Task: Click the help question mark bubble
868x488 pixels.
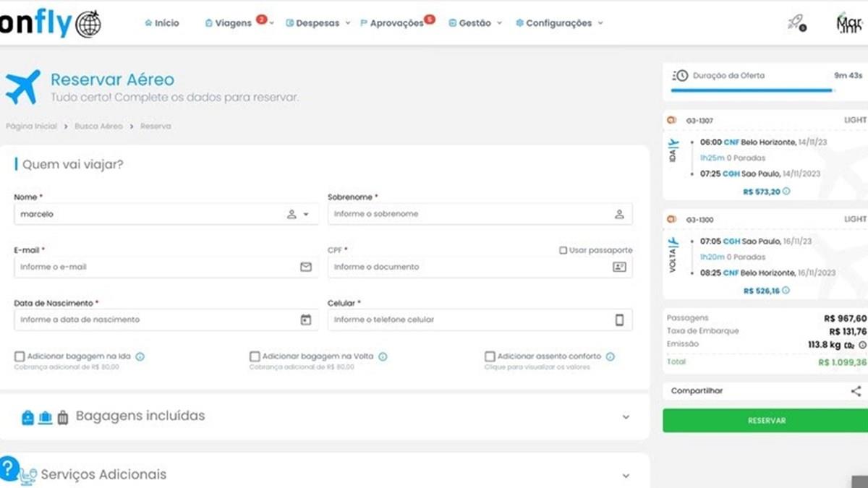Action: pos(9,468)
